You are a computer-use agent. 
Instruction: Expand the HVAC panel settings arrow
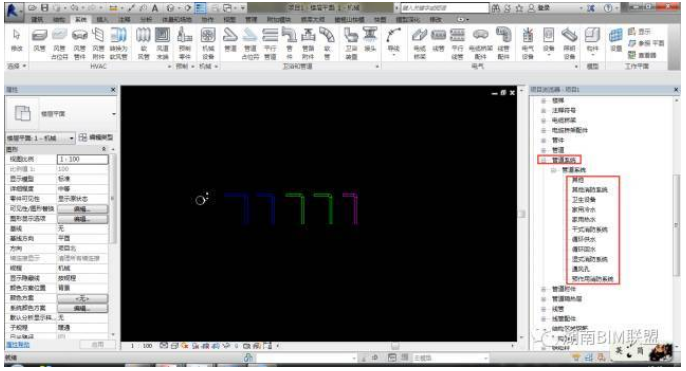coord(170,66)
